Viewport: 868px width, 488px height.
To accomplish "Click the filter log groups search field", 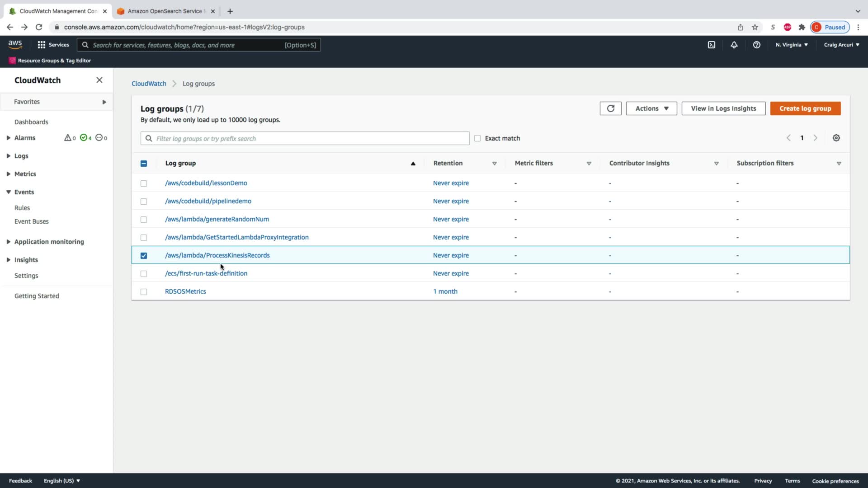I will (305, 138).
